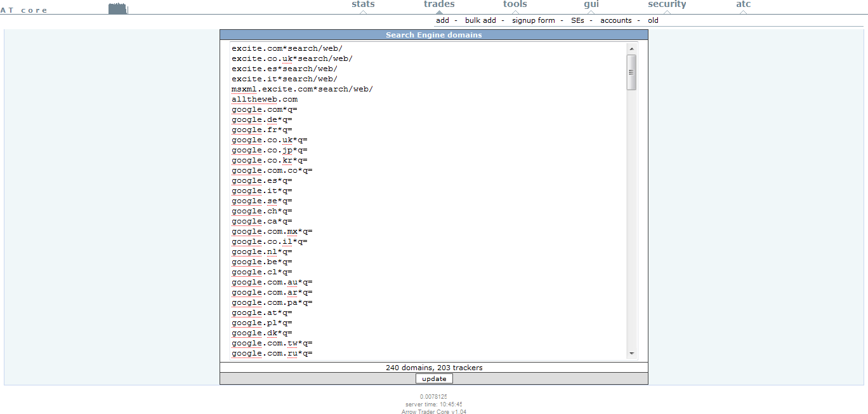This screenshot has width=868, height=414.
Task: Click the google.co.il*q= line
Action: [x=270, y=241]
